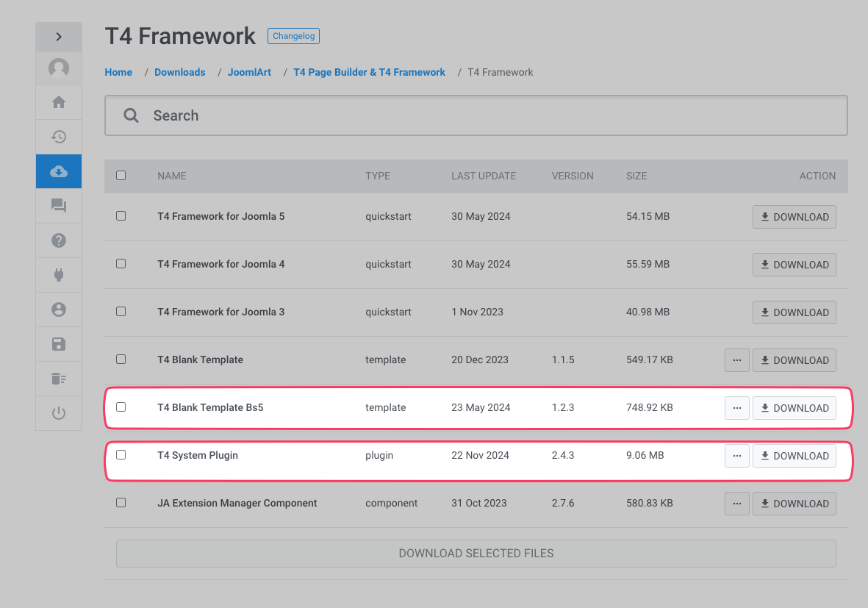Tick the T4 System Plugin checkbox
Screen dimensions: 868x608
pyautogui.click(x=121, y=455)
